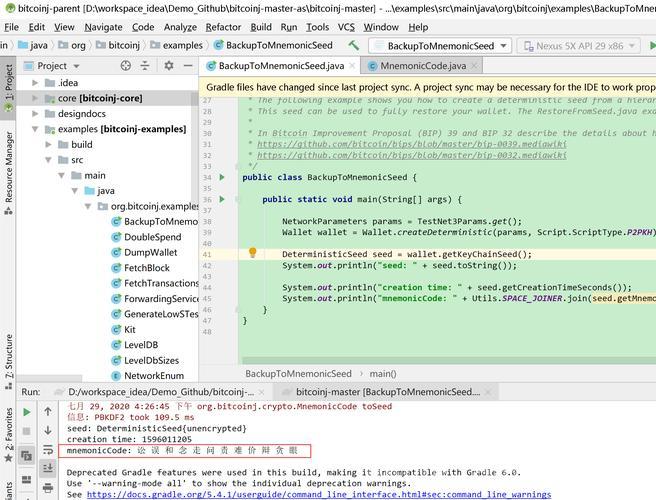Open the Analyze menu

[x=180, y=27]
